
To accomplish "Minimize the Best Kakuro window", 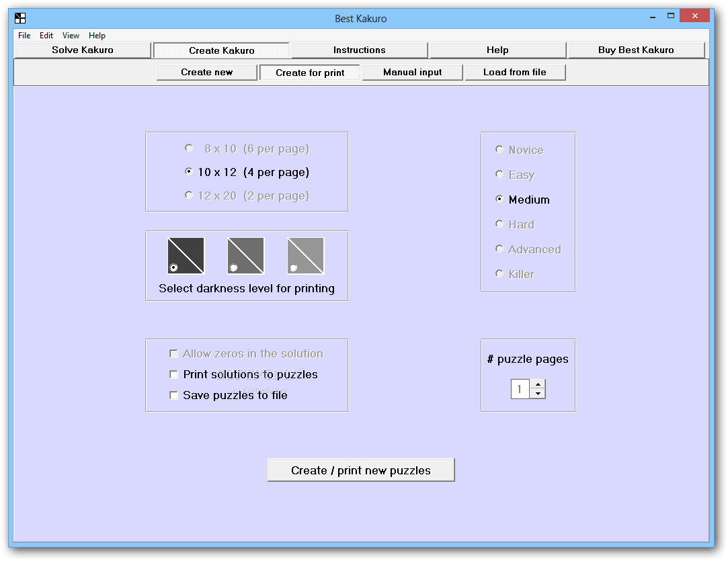I will pyautogui.click(x=653, y=17).
